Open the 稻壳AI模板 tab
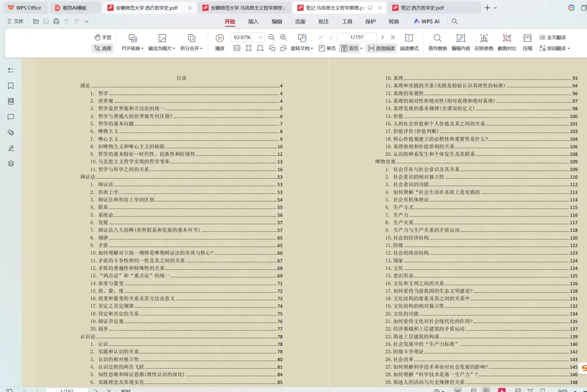 click(x=75, y=8)
